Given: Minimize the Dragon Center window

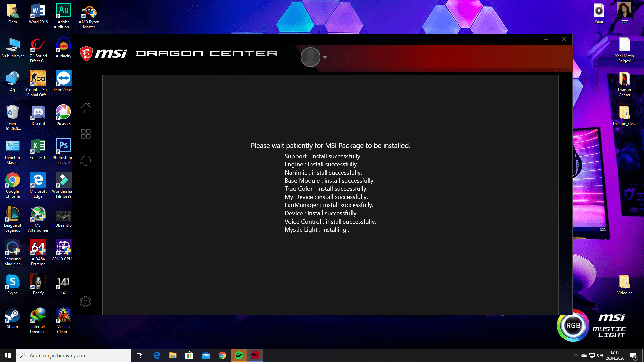Looking at the screenshot, I should (546, 39).
